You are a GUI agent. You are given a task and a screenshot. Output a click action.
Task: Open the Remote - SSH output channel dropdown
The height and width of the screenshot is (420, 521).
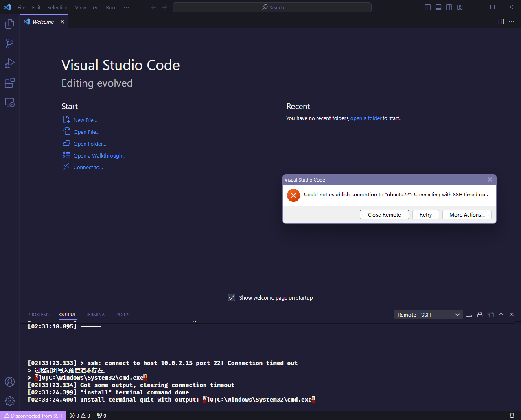coord(429,315)
